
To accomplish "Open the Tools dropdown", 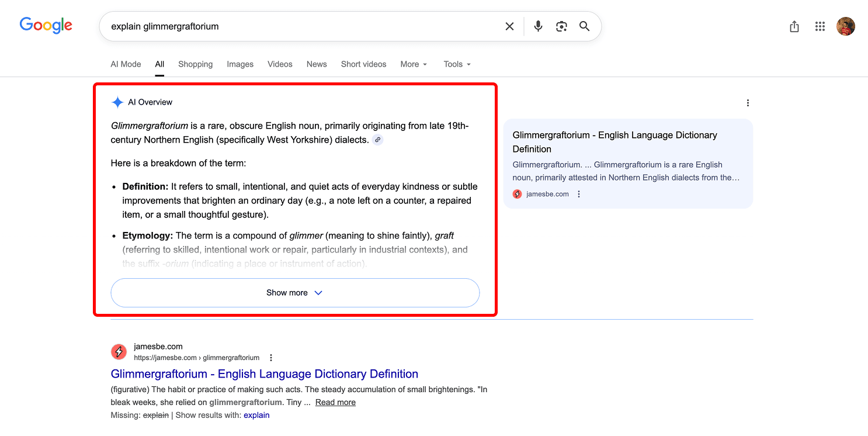I will pos(456,64).
